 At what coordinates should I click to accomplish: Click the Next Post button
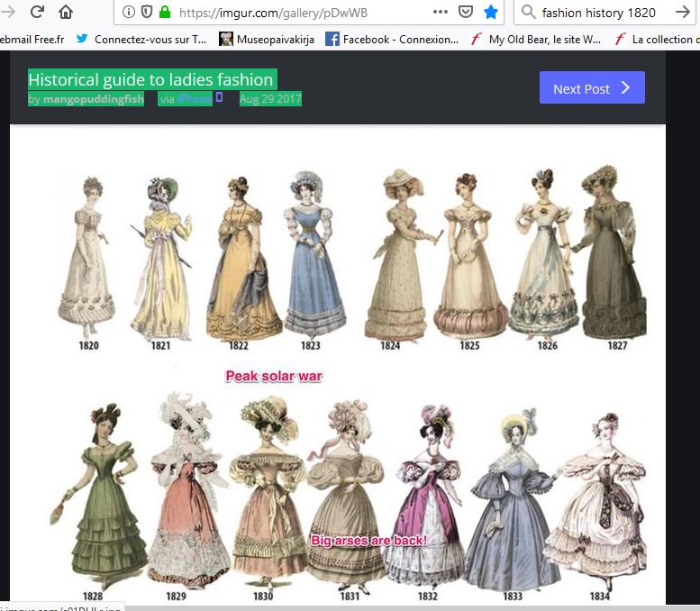(592, 87)
